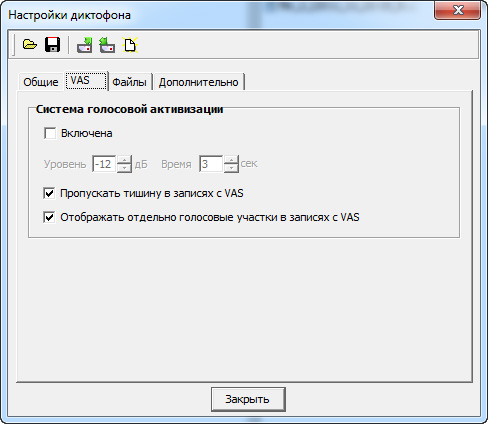Image resolution: width=488 pixels, height=424 pixels.
Task: Click the Уровень dB input field
Action: [x=104, y=164]
